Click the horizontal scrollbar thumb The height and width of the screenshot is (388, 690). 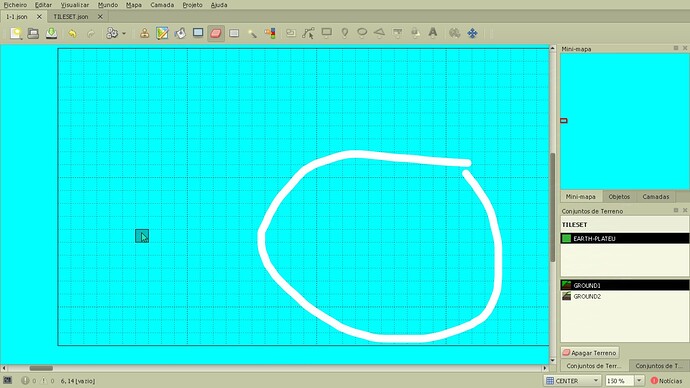pos(41,368)
